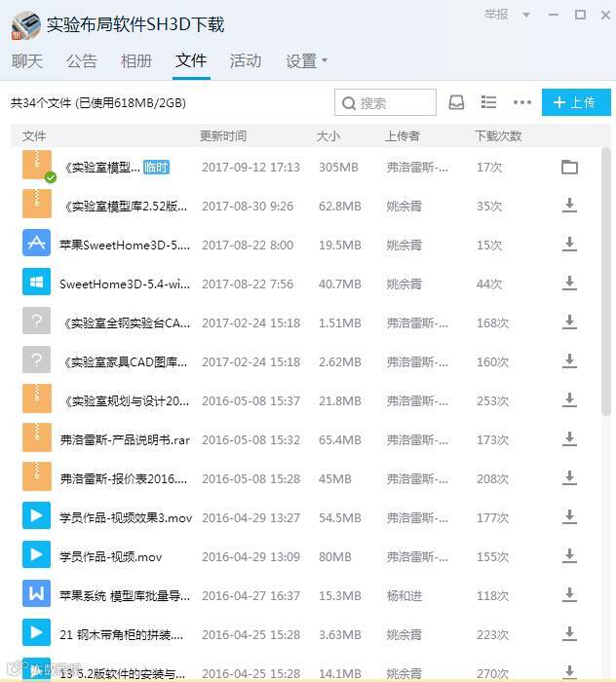Select the 文件 tab
The width and height of the screenshot is (616, 682).
pyautogui.click(x=191, y=60)
